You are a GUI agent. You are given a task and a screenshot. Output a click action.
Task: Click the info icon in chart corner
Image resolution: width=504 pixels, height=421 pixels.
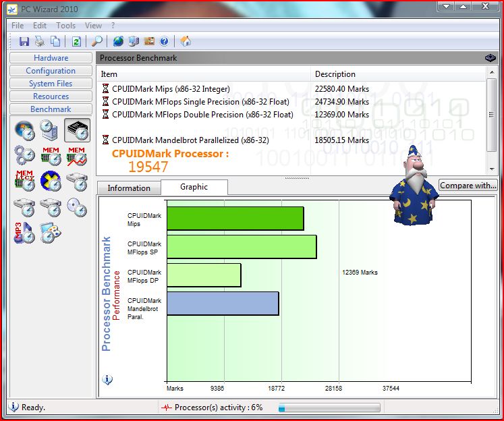click(x=107, y=380)
